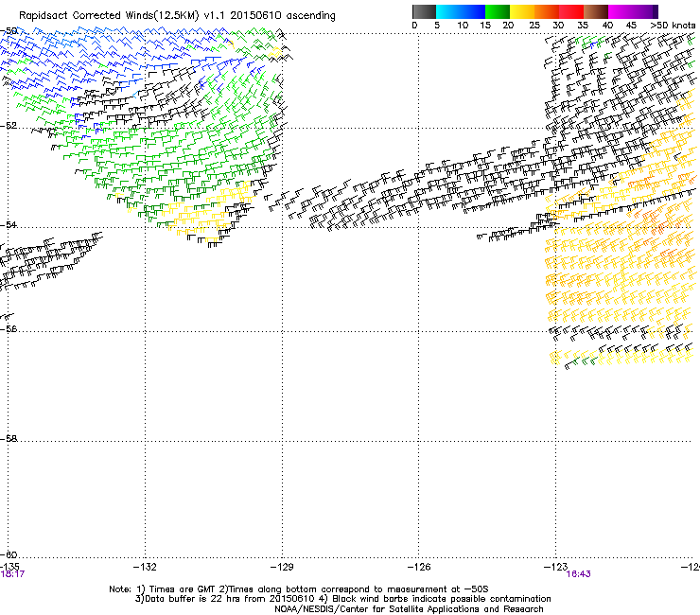
Task: Click the orange 25-30 knots legend swatch
Action: [547, 11]
